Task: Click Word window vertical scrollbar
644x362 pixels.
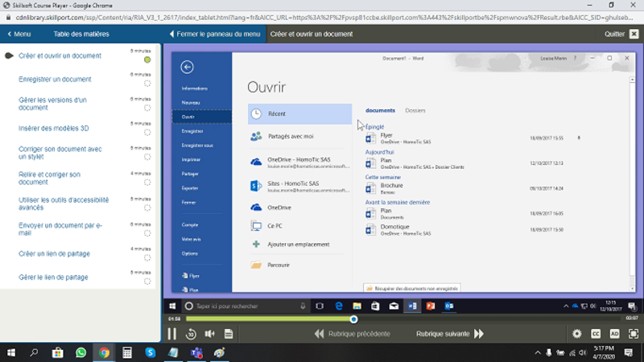Action: tap(632, 184)
